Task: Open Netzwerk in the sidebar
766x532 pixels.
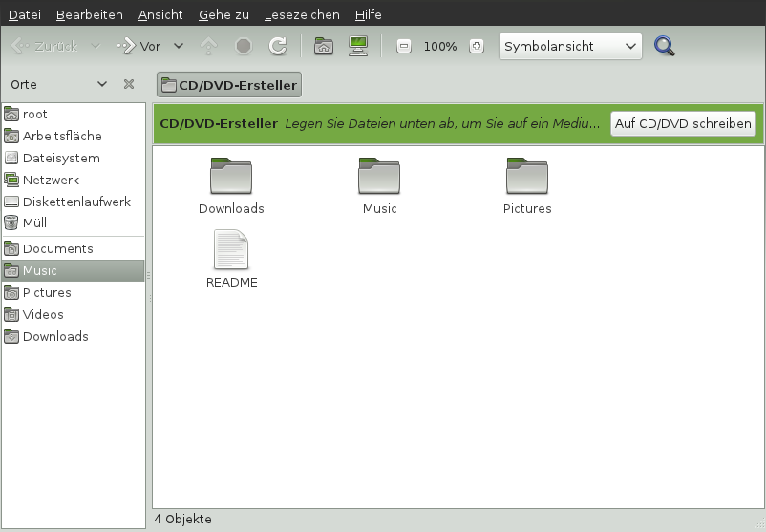Action: (x=51, y=180)
